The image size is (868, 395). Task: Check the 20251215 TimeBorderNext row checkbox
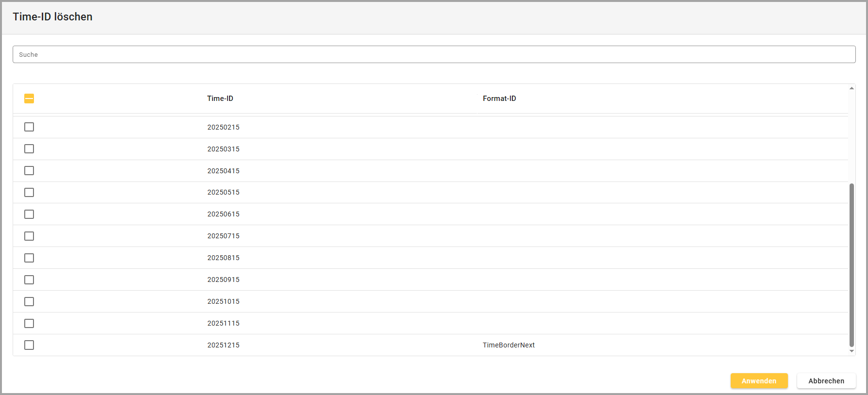[29, 345]
